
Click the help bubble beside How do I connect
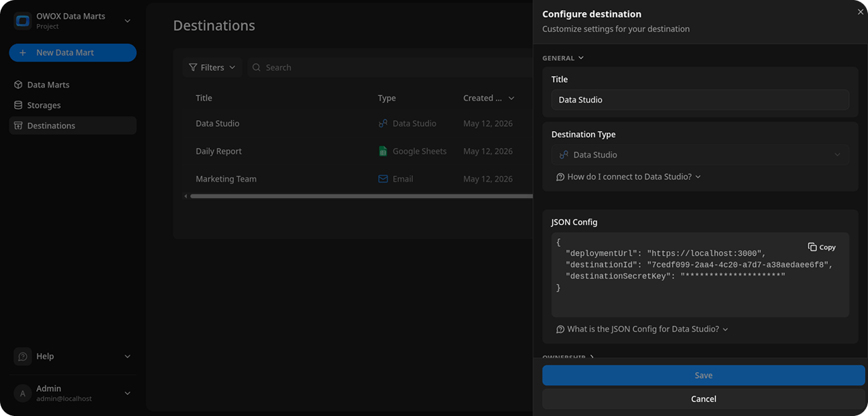click(560, 177)
